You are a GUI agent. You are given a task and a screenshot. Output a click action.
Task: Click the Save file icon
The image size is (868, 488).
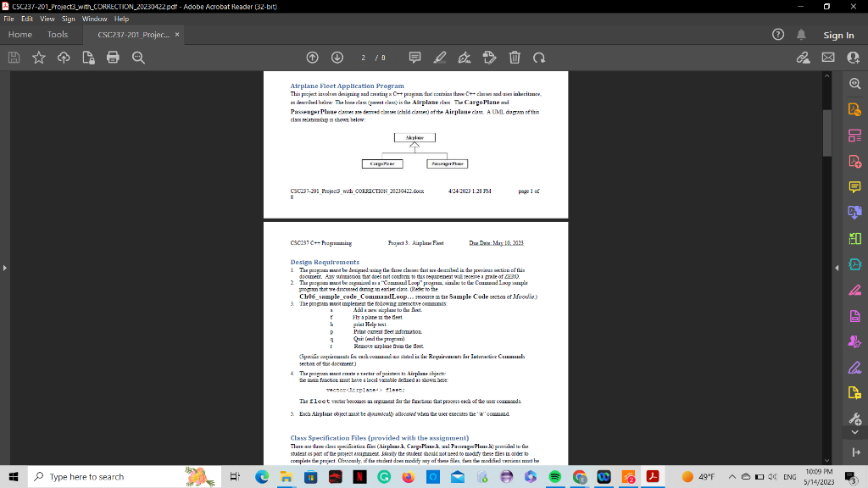click(14, 58)
